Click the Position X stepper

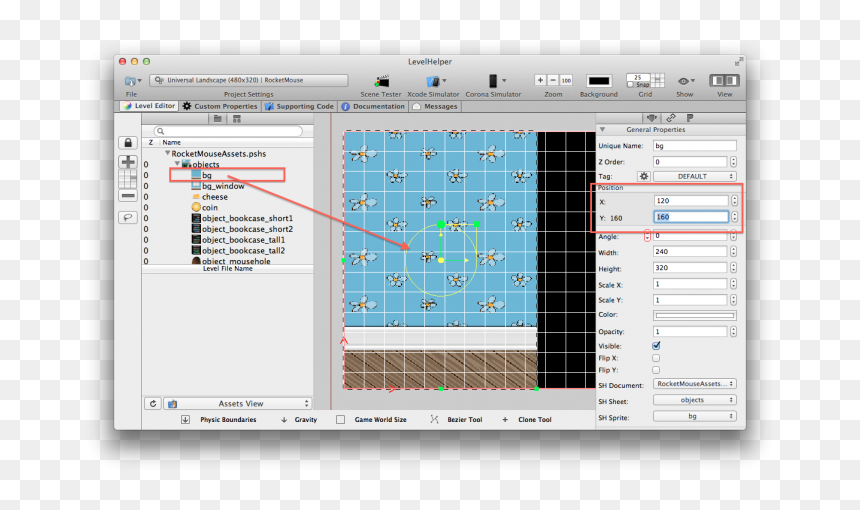click(x=734, y=201)
